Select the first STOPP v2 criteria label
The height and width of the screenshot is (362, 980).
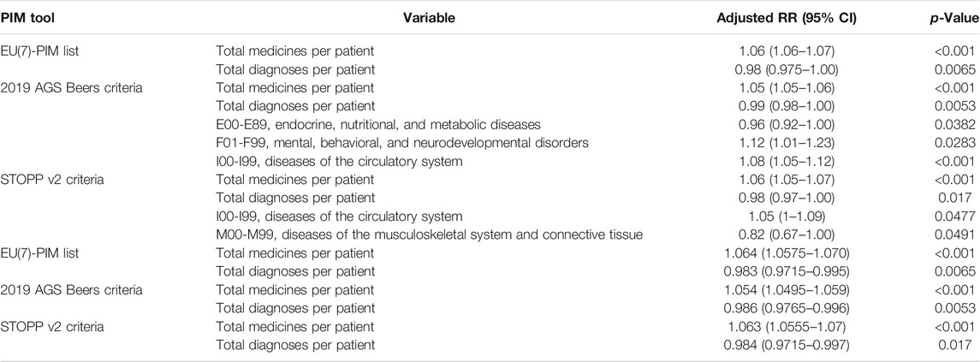click(x=52, y=180)
